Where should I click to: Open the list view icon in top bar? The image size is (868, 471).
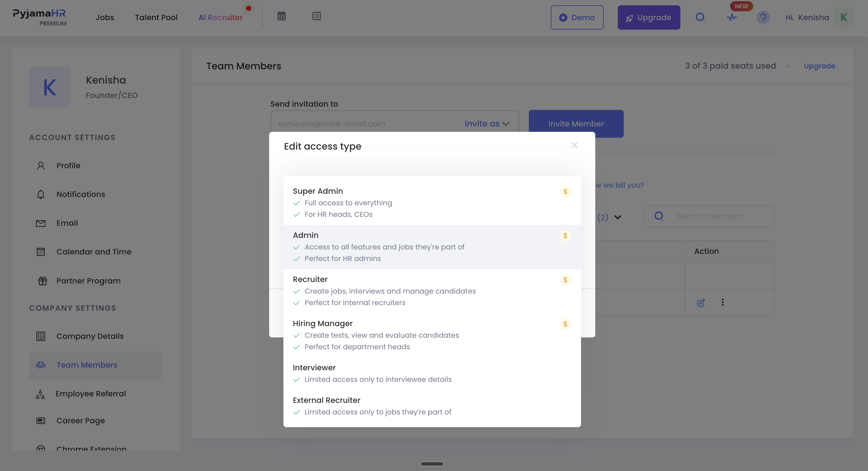pyautogui.click(x=316, y=16)
